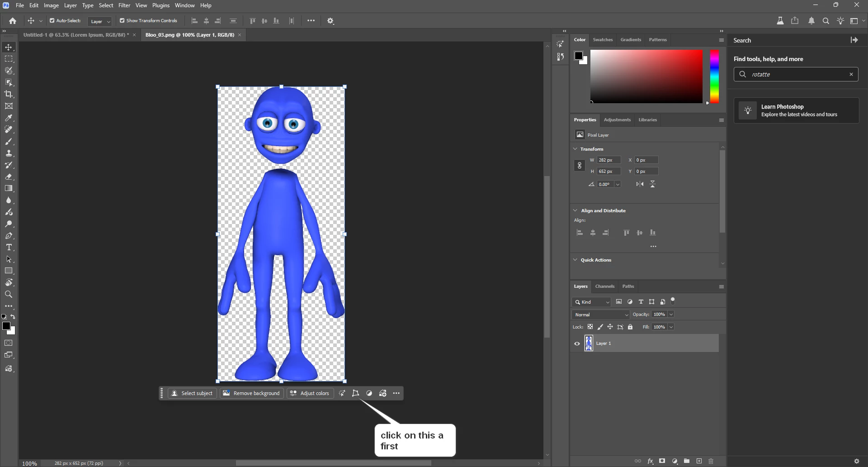The image size is (868, 467).
Task: Expand the Quick Actions section
Action: point(575,260)
